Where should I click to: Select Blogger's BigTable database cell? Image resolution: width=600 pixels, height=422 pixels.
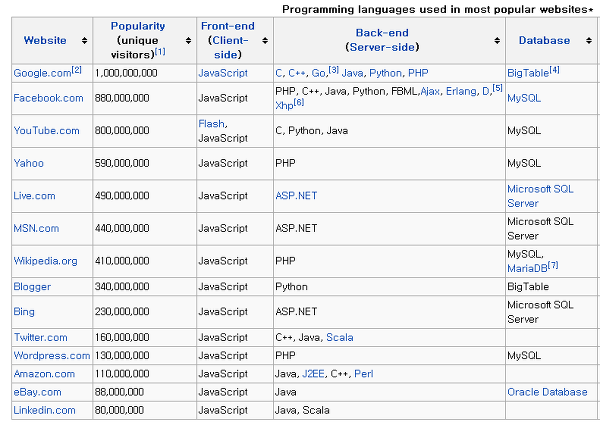click(551, 287)
